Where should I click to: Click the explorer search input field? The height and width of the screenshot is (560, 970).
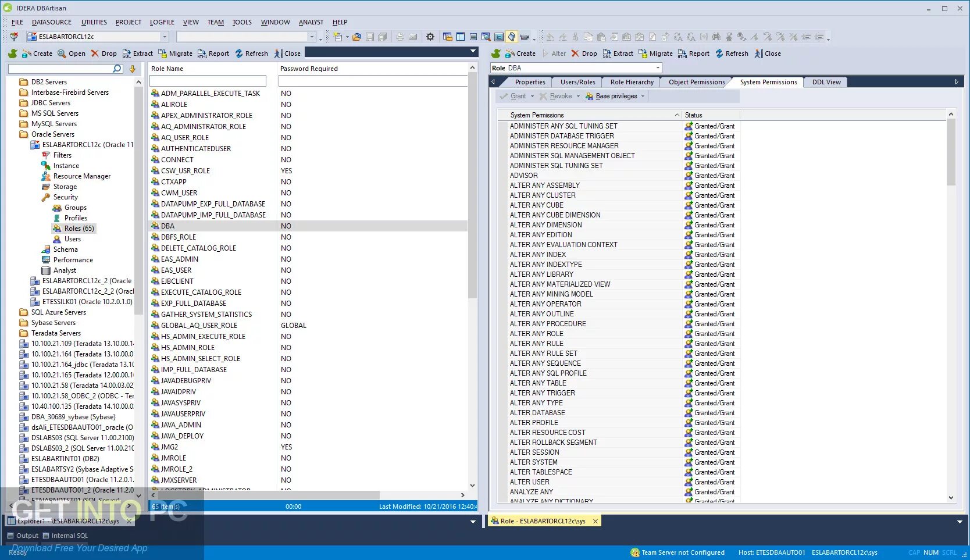click(60, 69)
